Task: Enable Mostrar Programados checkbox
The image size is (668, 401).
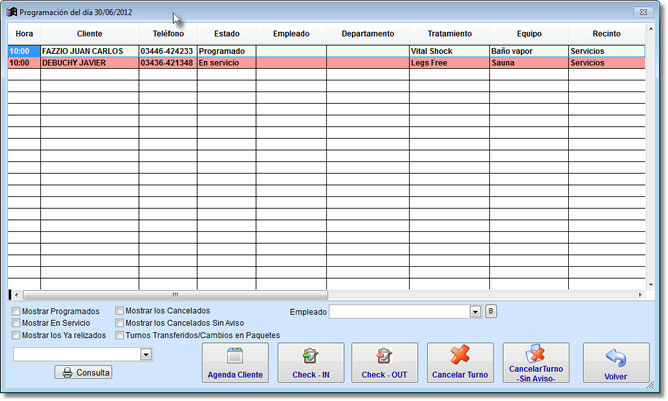Action: (x=16, y=311)
